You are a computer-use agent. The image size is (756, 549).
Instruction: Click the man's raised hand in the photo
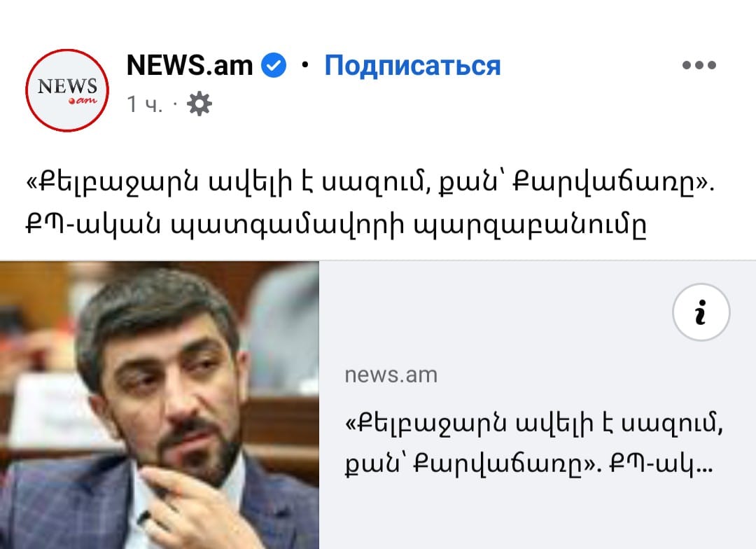tap(193, 506)
